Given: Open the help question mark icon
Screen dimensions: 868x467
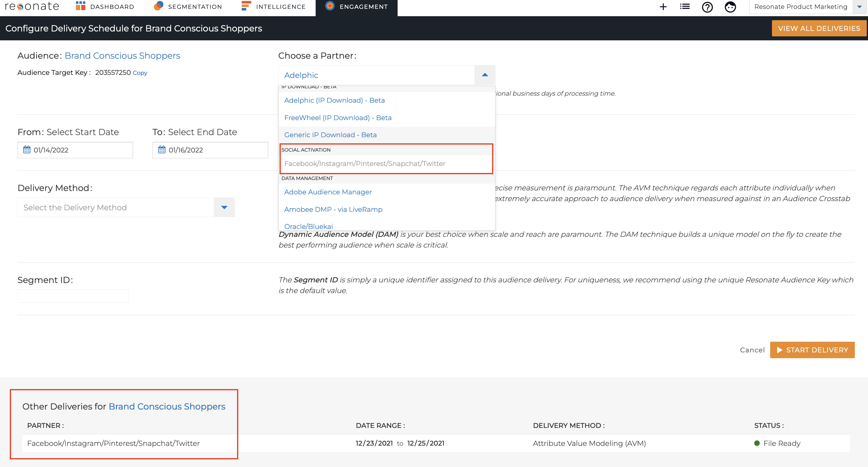Looking at the screenshot, I should click(707, 7).
